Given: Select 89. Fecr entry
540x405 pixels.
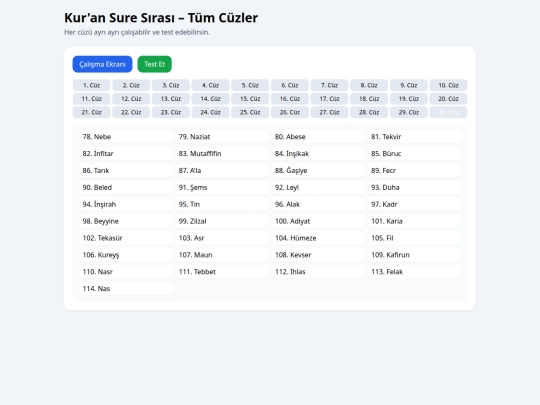Looking at the screenshot, I should click(x=414, y=170).
